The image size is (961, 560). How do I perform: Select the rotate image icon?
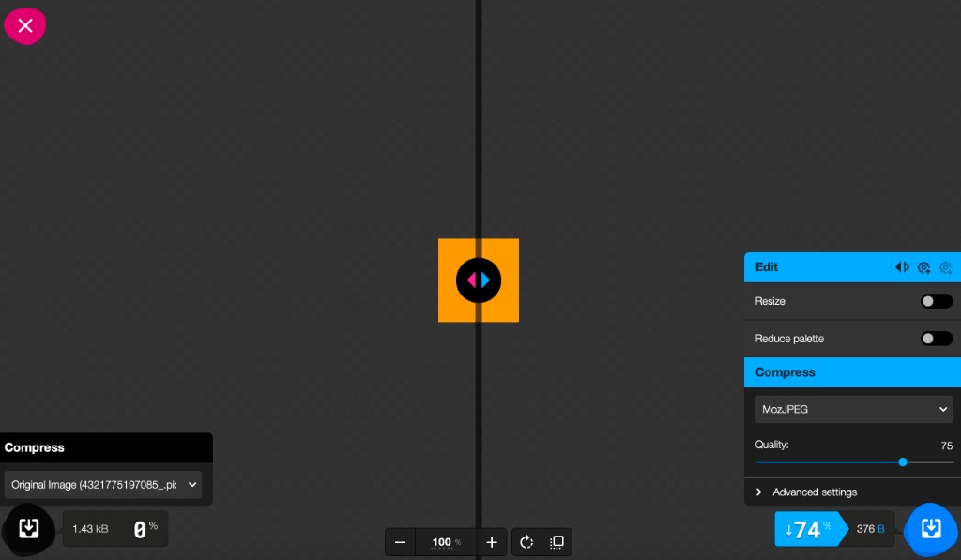[x=526, y=542]
